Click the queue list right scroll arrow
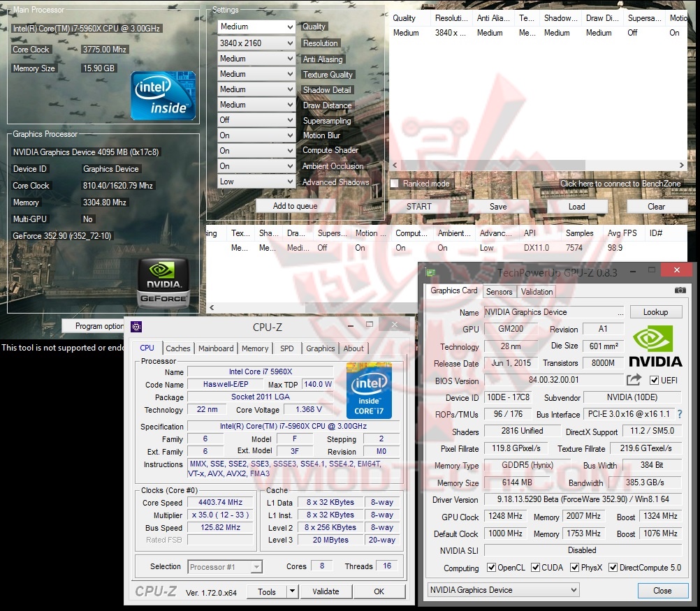Screen dimensions: 700x611 (681, 165)
